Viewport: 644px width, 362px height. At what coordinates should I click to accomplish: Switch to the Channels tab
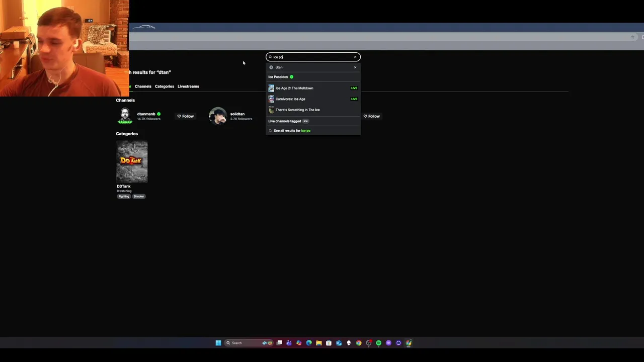pos(143,86)
